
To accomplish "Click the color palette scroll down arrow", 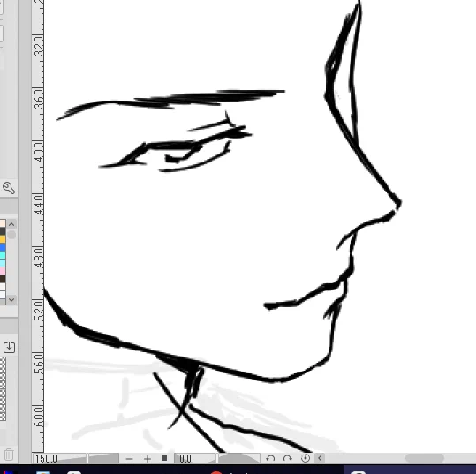I will click(11, 300).
